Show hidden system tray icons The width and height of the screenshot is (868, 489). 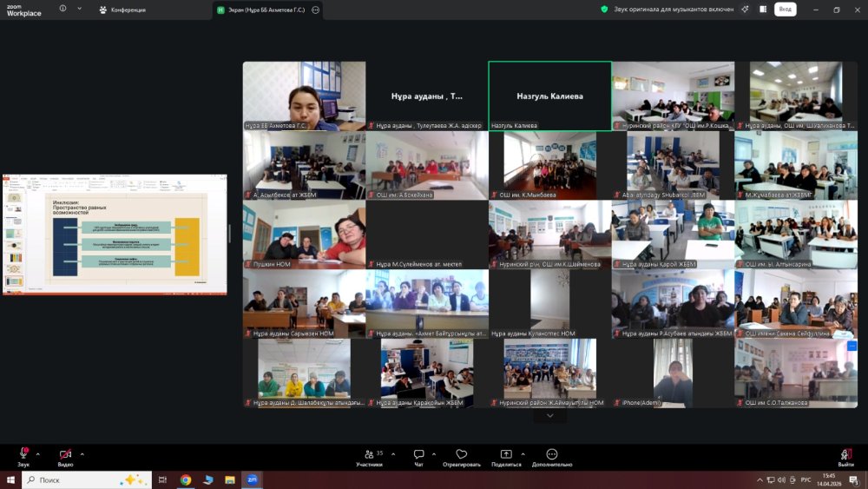click(x=759, y=479)
